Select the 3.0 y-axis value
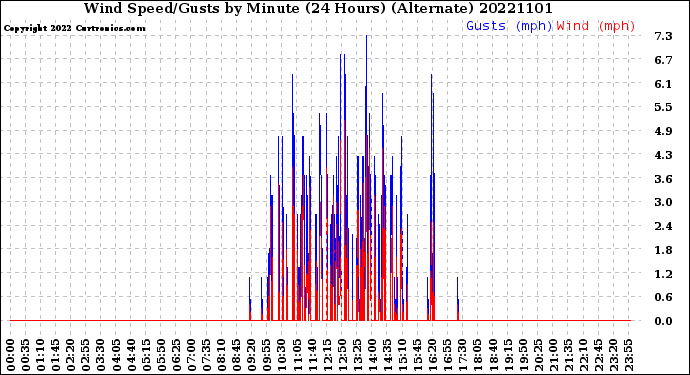Image resolution: width=690 pixels, height=375 pixels. 664,202
